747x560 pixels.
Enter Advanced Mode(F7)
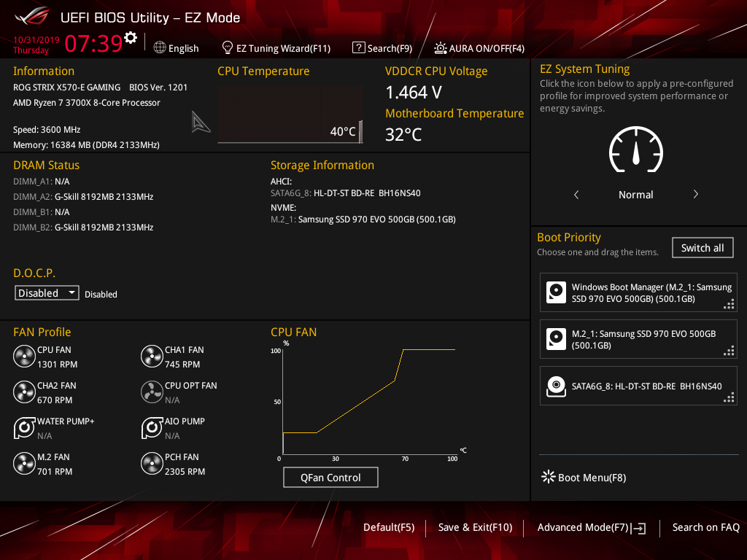coord(583,527)
